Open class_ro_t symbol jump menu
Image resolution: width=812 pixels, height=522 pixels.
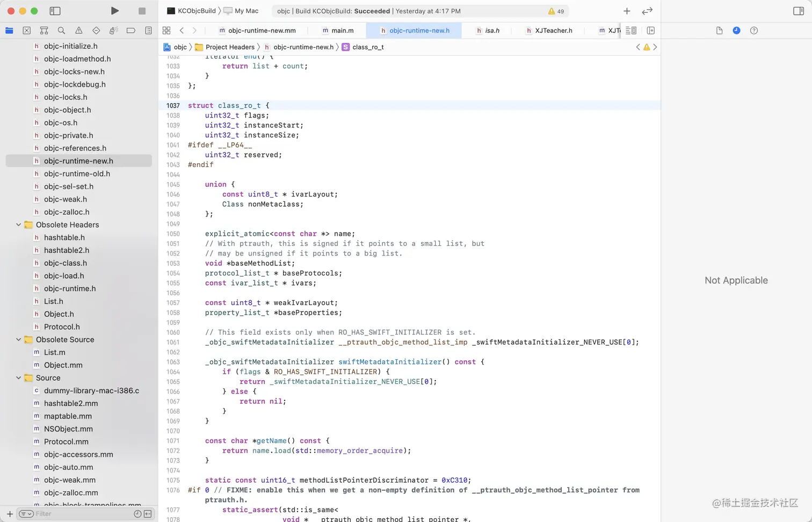point(363,47)
